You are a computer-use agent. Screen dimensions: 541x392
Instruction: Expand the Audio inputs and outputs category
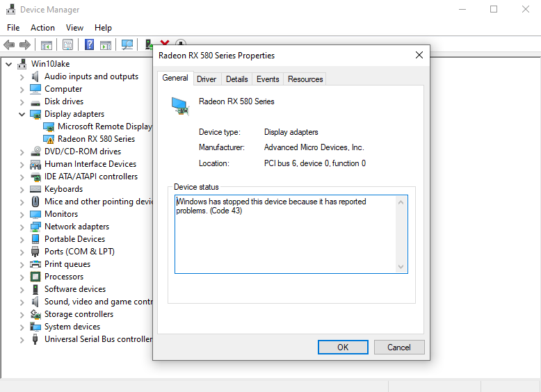pos(22,77)
